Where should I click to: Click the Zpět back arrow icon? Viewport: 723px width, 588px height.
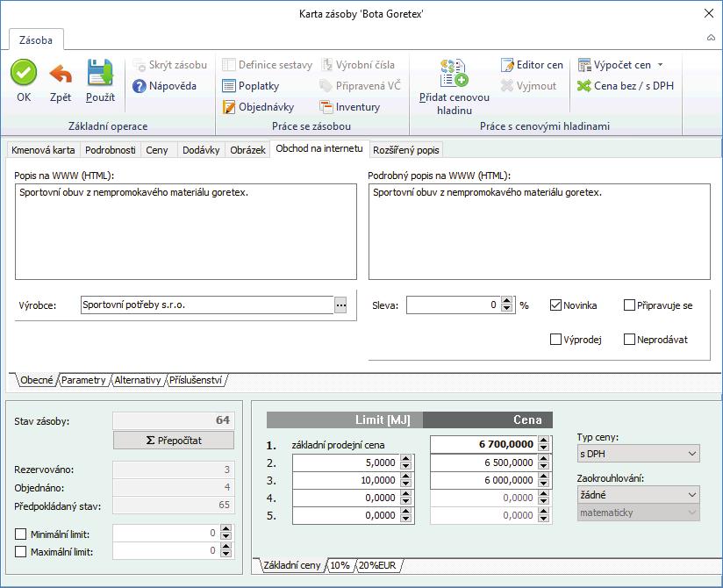pos(61,74)
